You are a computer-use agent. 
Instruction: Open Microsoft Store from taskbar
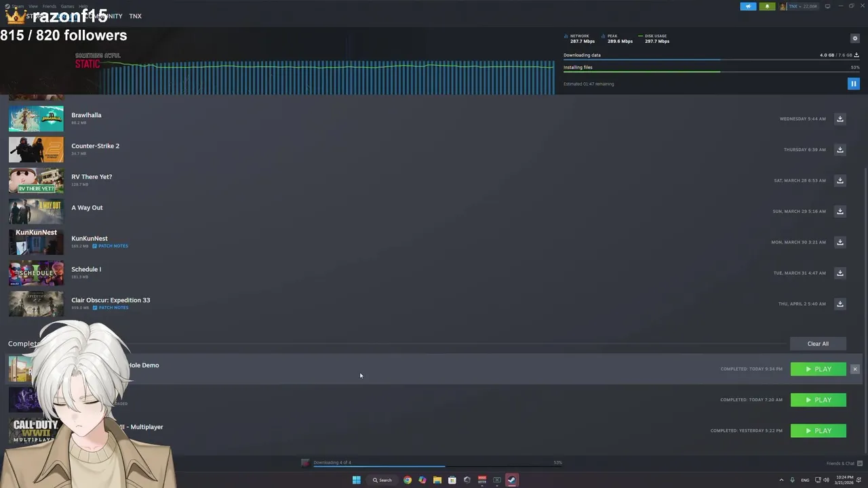(x=452, y=480)
